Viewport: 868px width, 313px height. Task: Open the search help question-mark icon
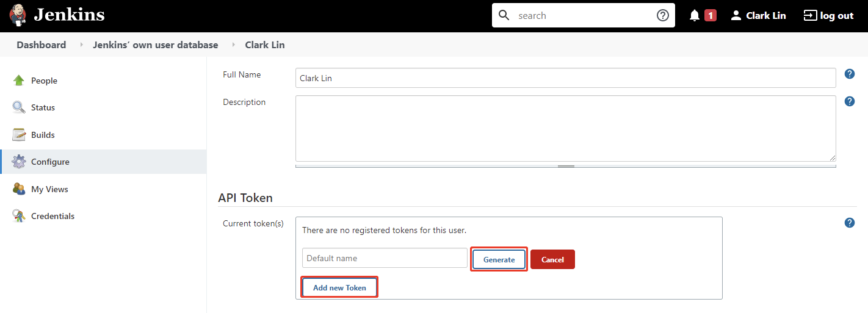tap(662, 16)
